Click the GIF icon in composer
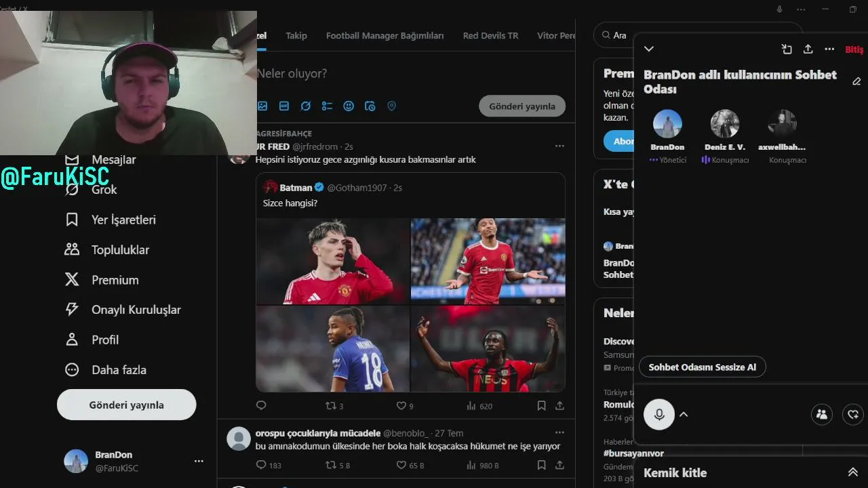Viewport: 868px width, 488px height. click(284, 106)
